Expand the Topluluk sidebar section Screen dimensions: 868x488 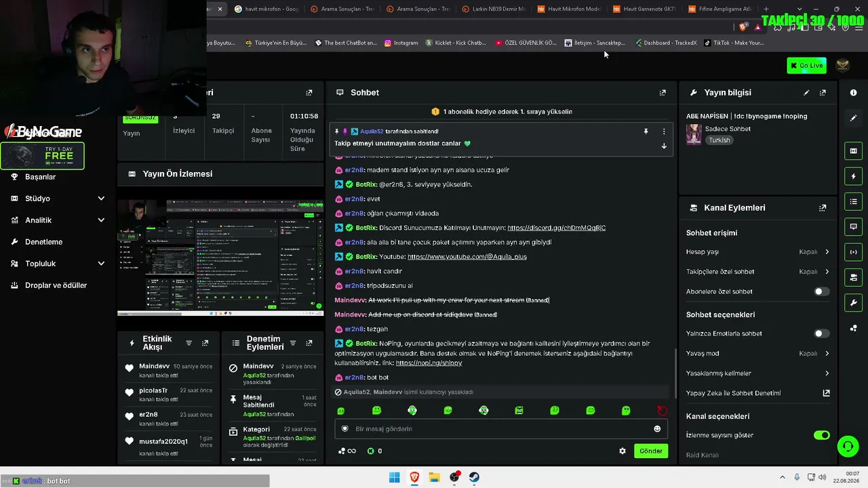tap(101, 264)
